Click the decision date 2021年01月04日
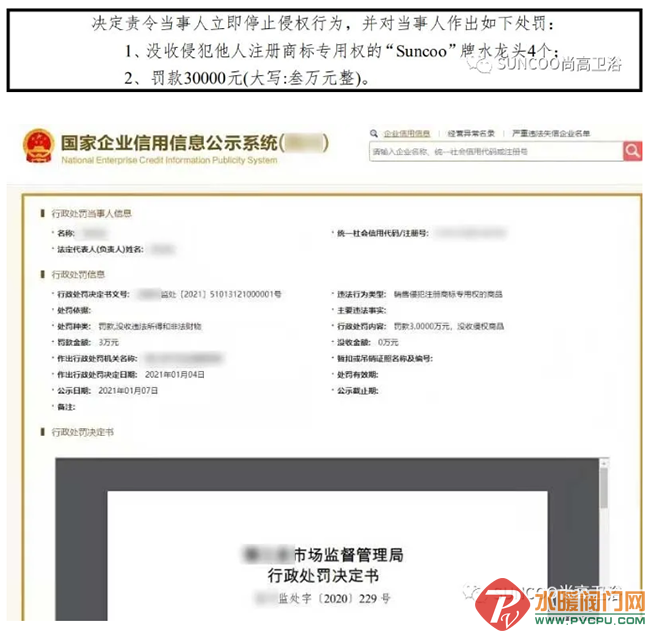Image resolution: width=650 pixels, height=635 pixels. (x=175, y=375)
